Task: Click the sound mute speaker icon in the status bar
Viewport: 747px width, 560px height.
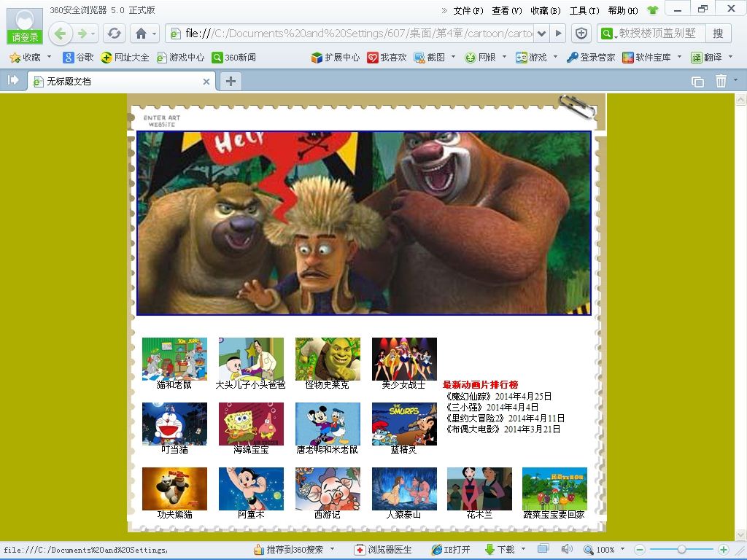Action: point(566,549)
